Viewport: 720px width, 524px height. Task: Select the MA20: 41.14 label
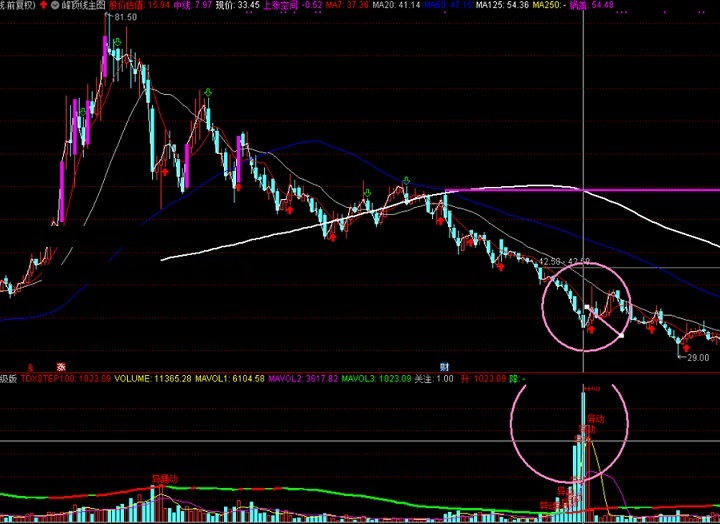click(x=396, y=5)
